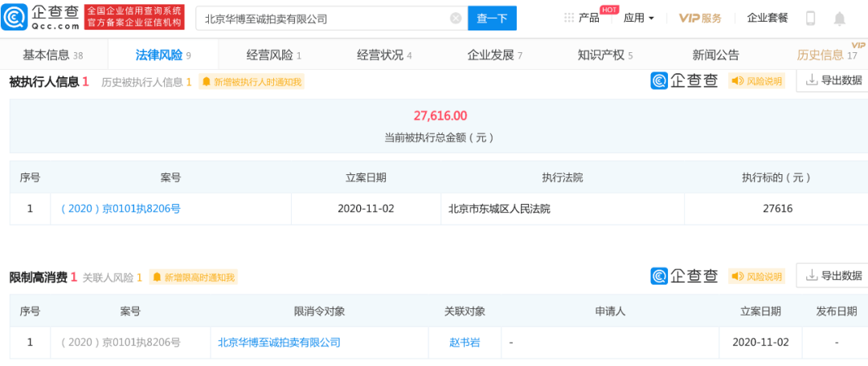Open 北京华博至诚拍卖有限公司 company link

coord(279,342)
